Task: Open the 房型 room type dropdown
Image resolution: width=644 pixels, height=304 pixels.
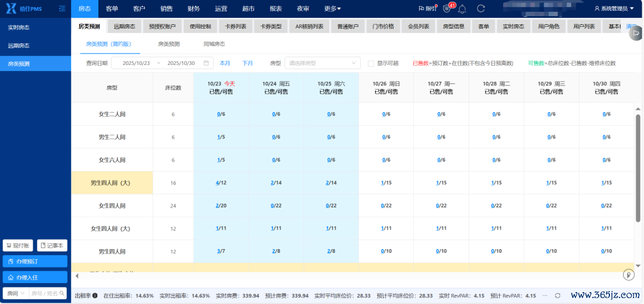Action: point(323,63)
